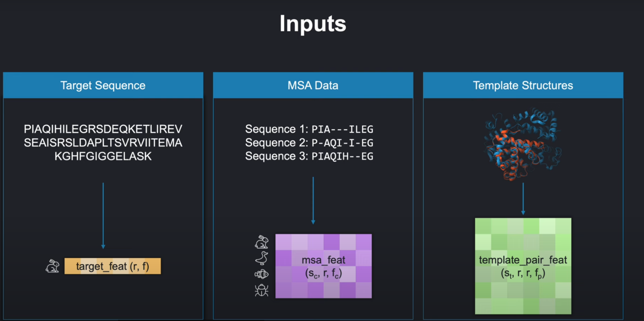The image size is (644, 321).
Task: Click the KGHFGIGGELASK sequence line
Action: click(103, 156)
